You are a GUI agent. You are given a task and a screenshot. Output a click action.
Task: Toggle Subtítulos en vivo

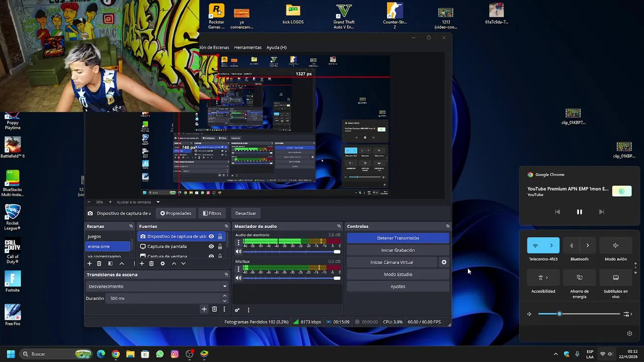point(616,277)
